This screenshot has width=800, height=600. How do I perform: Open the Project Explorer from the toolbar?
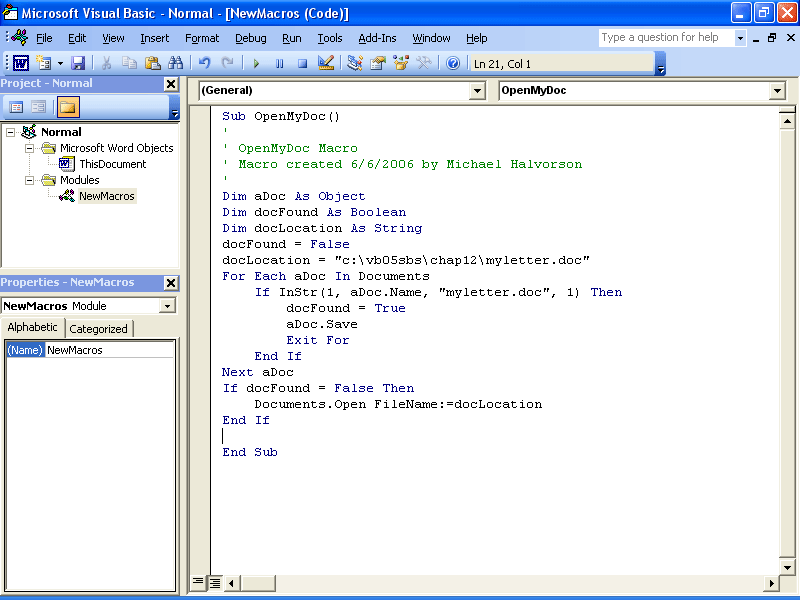(x=355, y=63)
